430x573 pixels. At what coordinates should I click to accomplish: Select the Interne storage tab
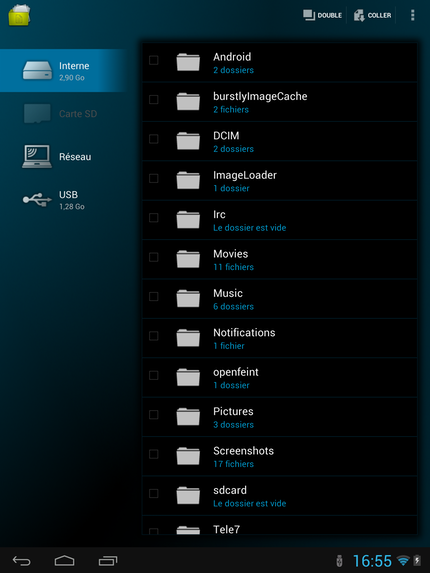(x=63, y=71)
